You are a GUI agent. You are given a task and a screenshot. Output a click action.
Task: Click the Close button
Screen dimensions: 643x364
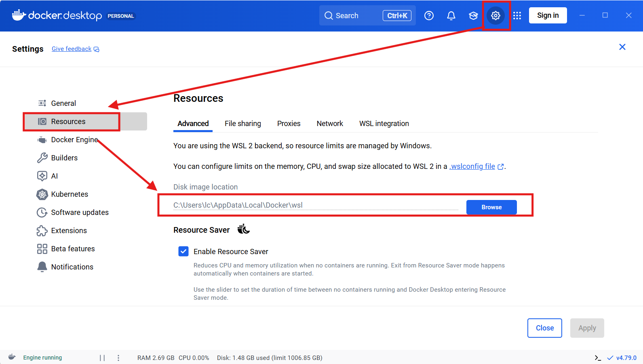545,328
